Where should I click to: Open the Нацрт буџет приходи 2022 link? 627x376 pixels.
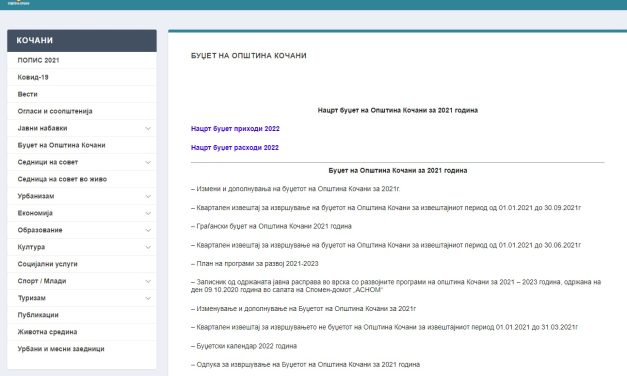(x=235, y=129)
